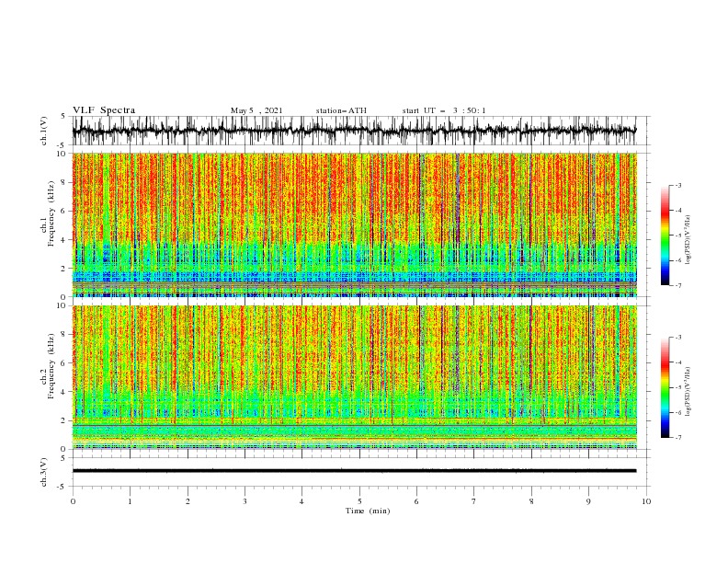This screenshot has height=563, width=728.
Task: Click the '2' kHz tick on ch.2 spectrogram
Action: pos(64,420)
